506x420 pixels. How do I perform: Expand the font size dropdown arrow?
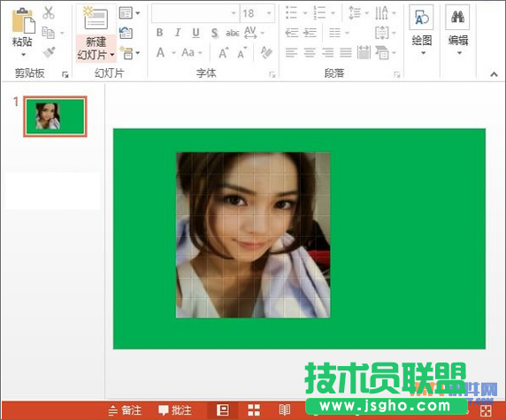(269, 13)
